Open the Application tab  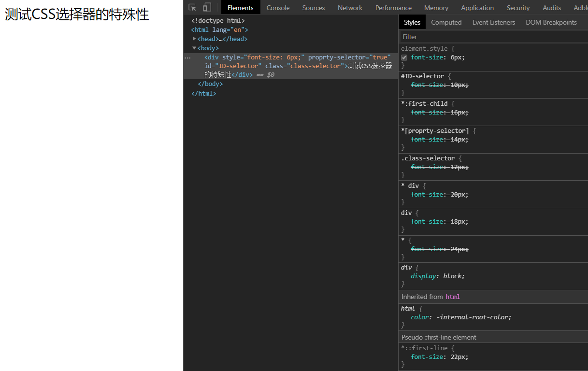477,8
